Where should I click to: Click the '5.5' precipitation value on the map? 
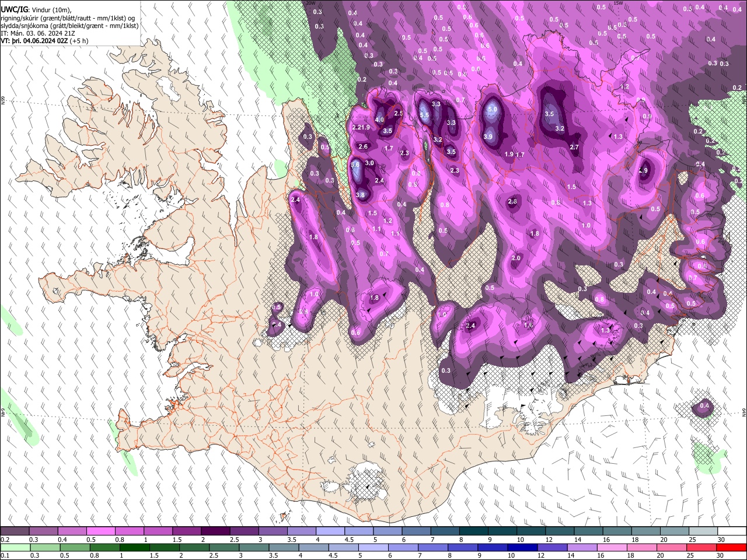pos(424,116)
